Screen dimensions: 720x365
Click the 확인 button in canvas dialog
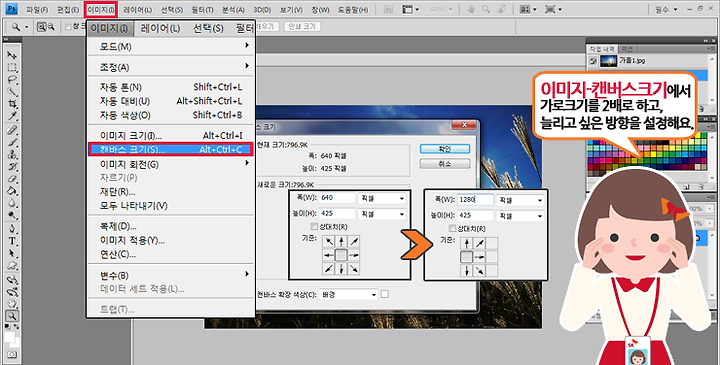click(445, 149)
